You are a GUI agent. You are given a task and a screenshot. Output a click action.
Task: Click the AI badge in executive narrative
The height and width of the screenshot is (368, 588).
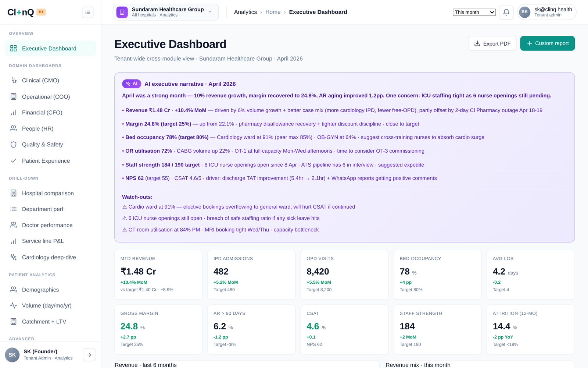pos(132,84)
